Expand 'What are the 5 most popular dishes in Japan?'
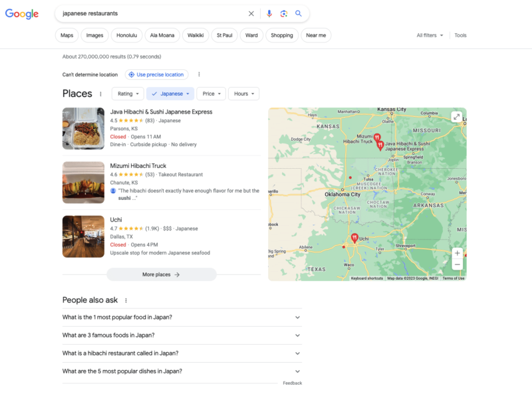532x396 pixels. click(182, 371)
